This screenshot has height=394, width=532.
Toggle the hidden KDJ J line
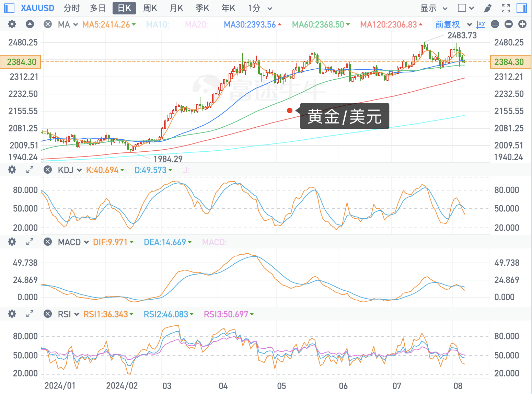coord(186,170)
